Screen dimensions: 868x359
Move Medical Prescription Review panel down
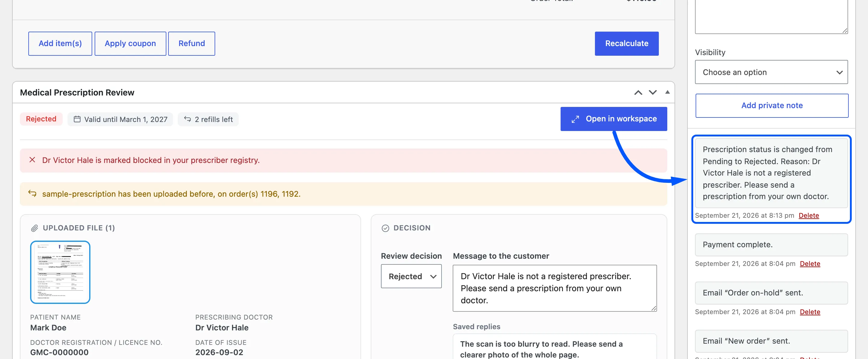coord(653,93)
